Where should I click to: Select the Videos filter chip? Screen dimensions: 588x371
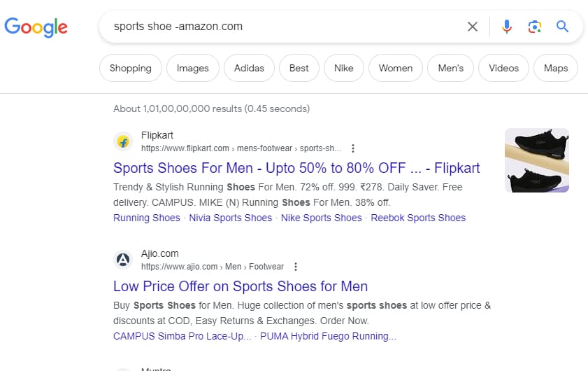503,68
